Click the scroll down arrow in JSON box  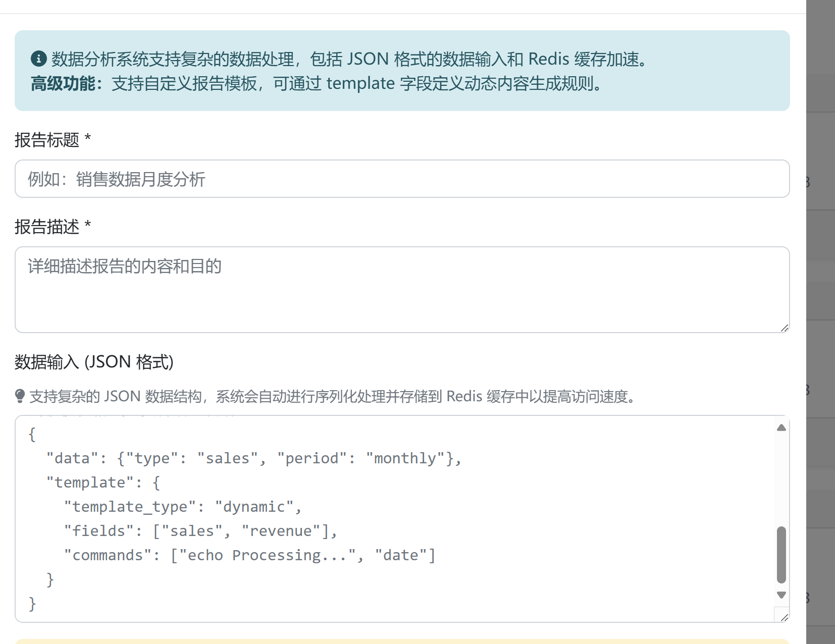coord(781,595)
